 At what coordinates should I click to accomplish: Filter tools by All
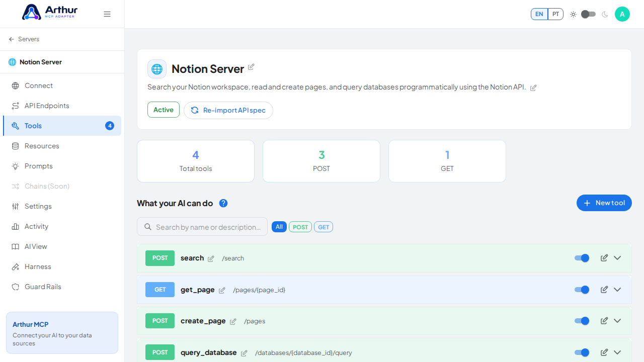pyautogui.click(x=279, y=227)
